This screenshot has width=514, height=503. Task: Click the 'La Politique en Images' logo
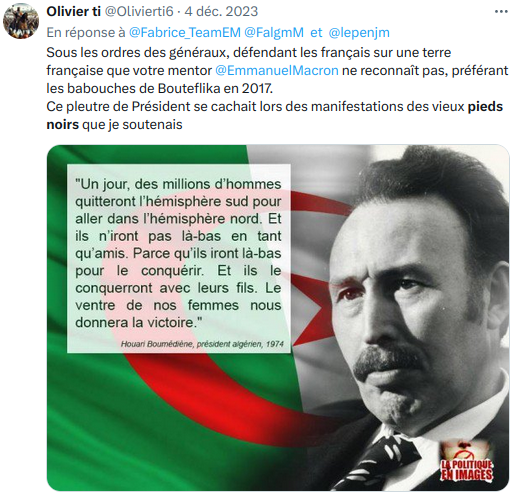[x=467, y=463]
